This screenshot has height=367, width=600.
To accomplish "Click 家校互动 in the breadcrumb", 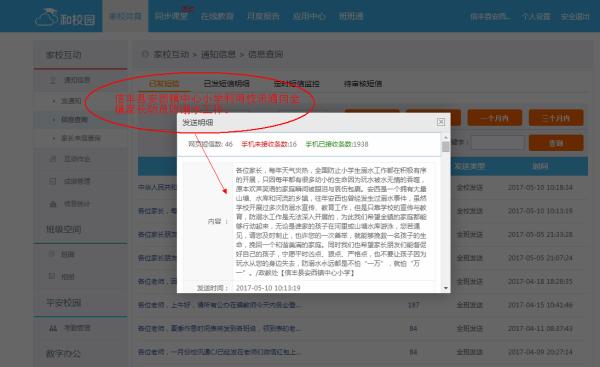I will (171, 54).
